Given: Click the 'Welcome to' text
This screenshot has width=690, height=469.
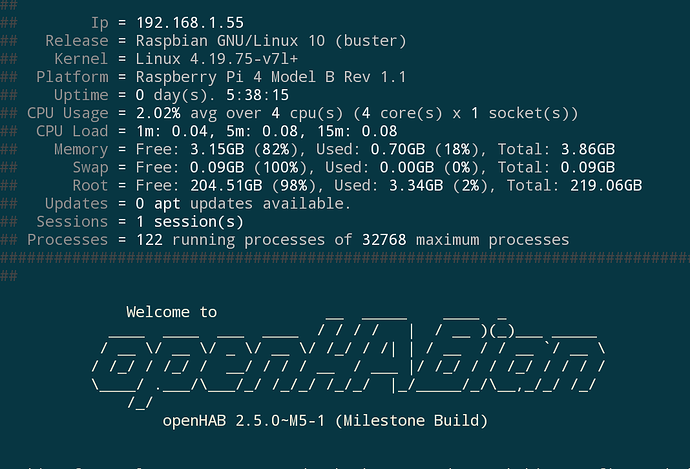Looking at the screenshot, I should coord(172,312).
